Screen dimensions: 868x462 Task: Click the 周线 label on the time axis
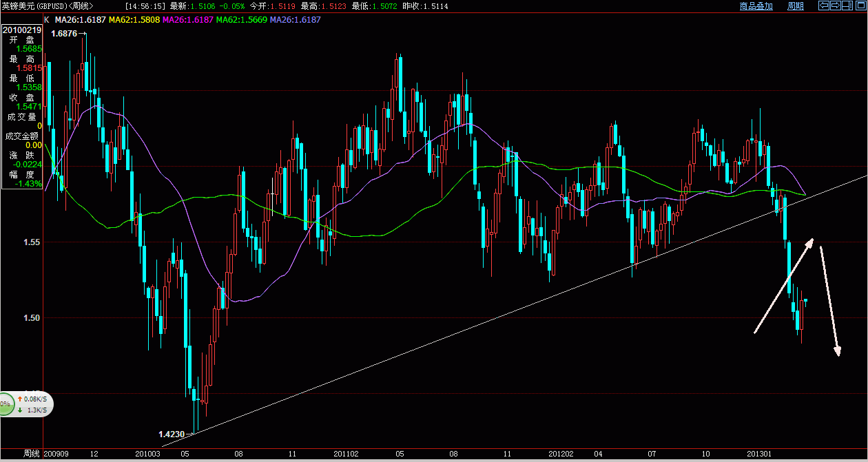tap(31, 454)
